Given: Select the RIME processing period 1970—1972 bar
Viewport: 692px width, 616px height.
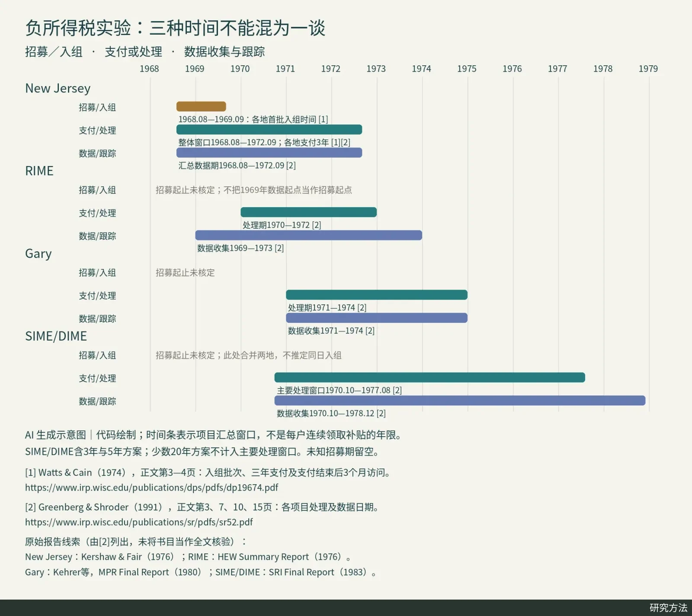Looking at the screenshot, I should [308, 212].
